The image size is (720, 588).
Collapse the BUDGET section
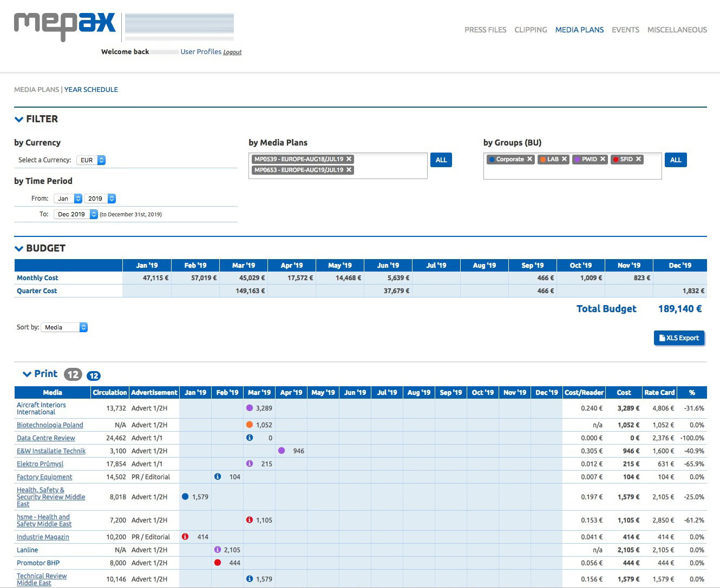pyautogui.click(x=19, y=248)
